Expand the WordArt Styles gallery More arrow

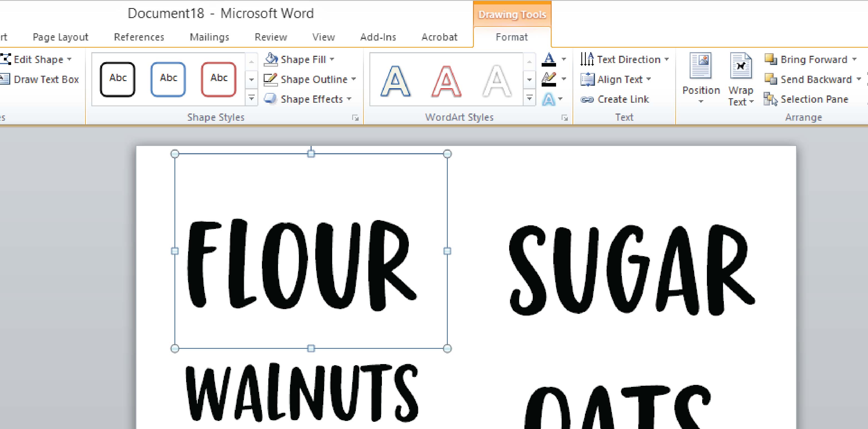tap(529, 98)
